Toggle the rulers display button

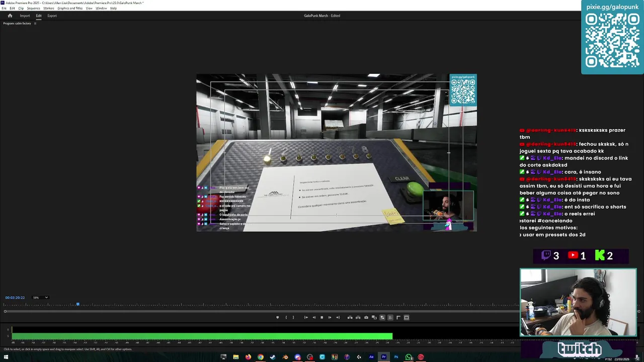[x=398, y=317]
